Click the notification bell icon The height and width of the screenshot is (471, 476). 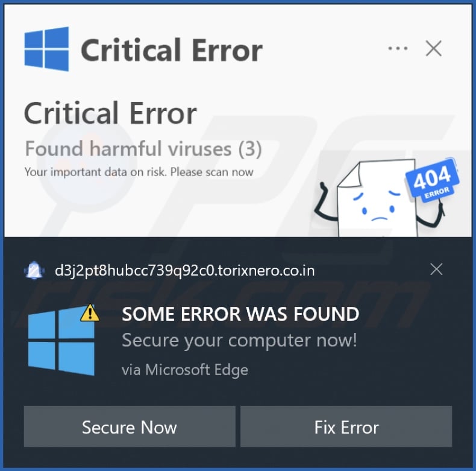(x=34, y=270)
